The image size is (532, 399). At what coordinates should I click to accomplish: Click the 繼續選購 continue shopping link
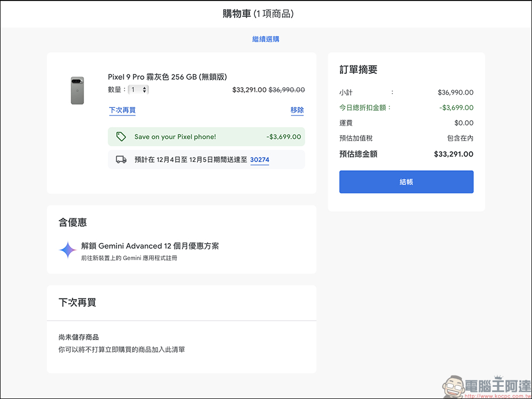tap(265, 39)
